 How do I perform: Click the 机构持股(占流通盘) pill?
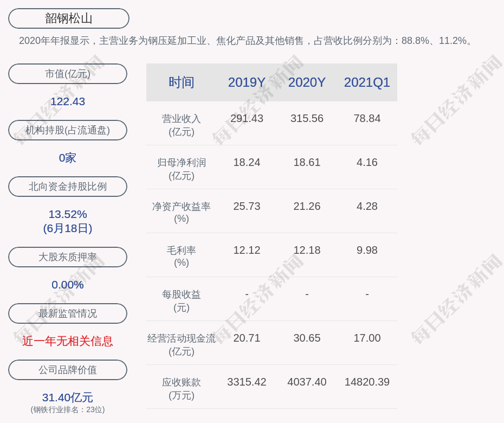68,130
